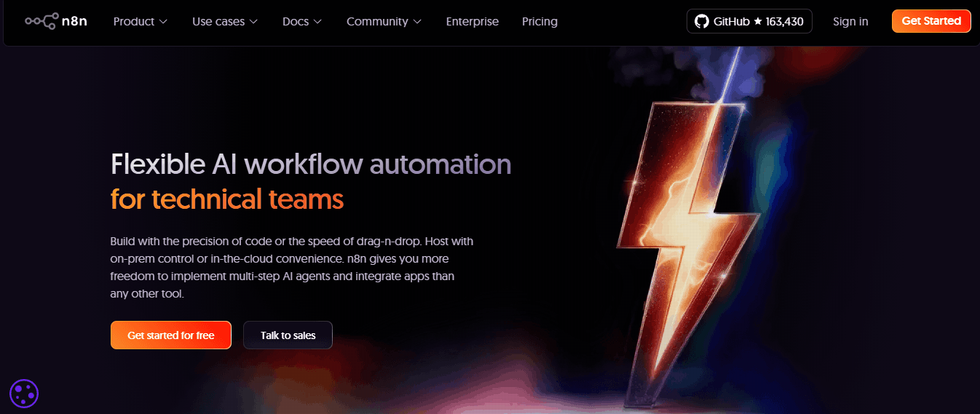Click the 'Build with the precision of code' paragraph
980x414 pixels.
(292, 268)
